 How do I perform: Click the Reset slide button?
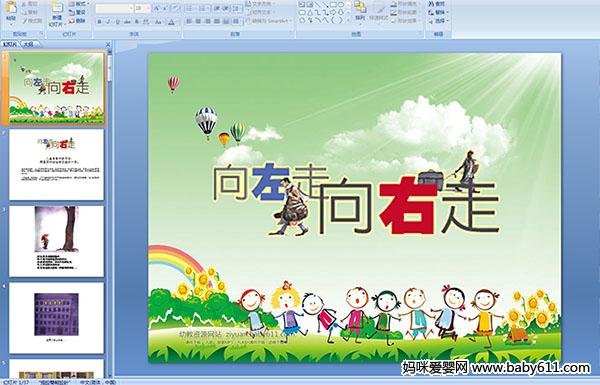[78, 12]
